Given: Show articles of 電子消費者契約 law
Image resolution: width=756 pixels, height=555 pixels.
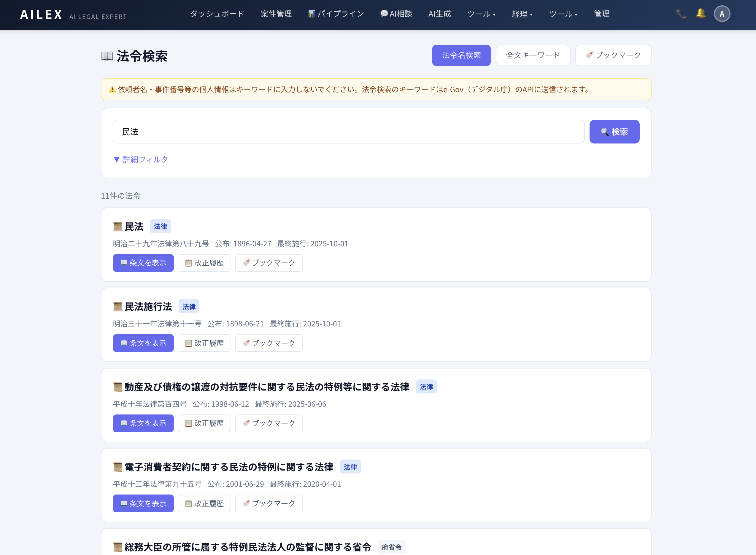Looking at the screenshot, I should [143, 503].
